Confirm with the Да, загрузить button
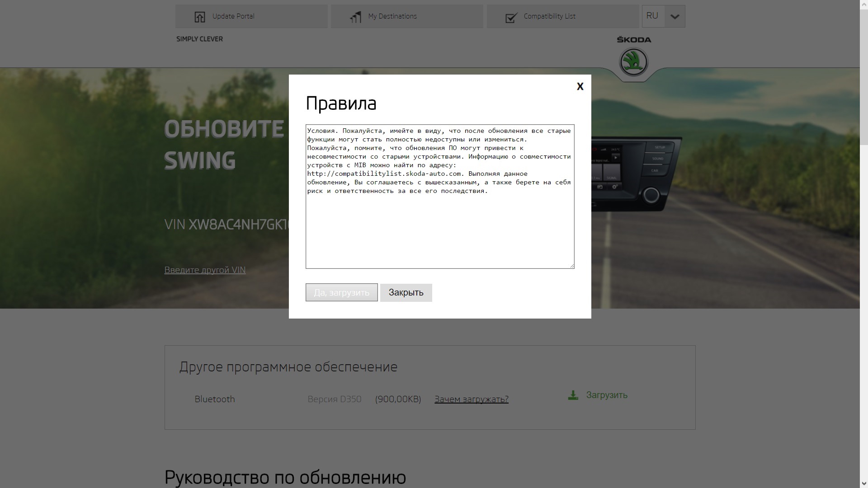The image size is (868, 488). click(342, 292)
